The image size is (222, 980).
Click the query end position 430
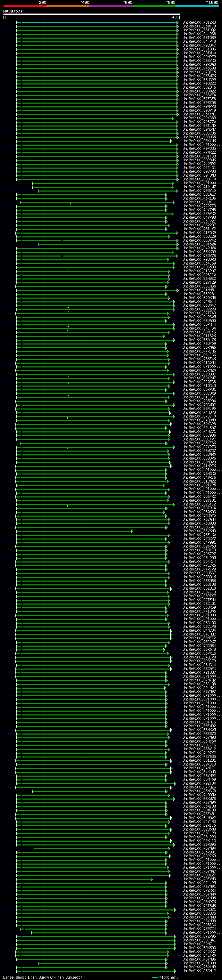[x=175, y=17]
